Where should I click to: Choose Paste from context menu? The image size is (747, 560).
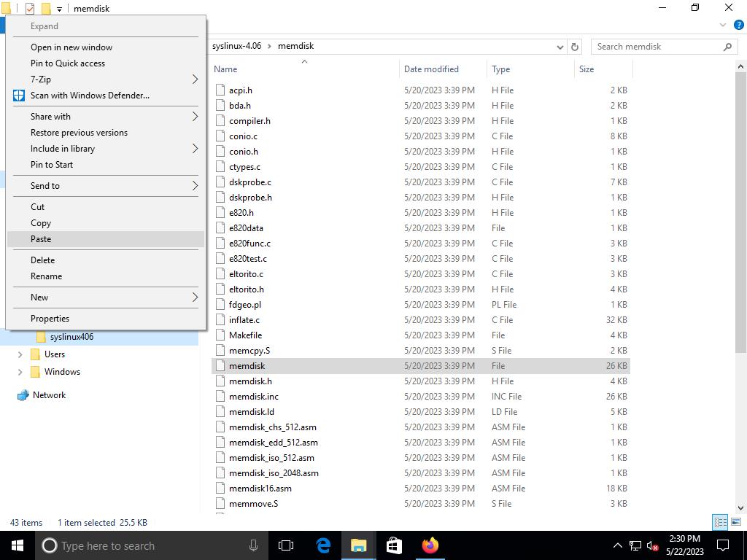(x=41, y=239)
